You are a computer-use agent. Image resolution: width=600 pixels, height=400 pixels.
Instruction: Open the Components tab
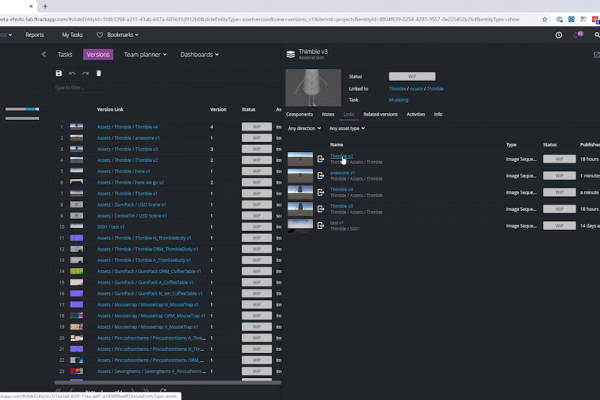[299, 114]
